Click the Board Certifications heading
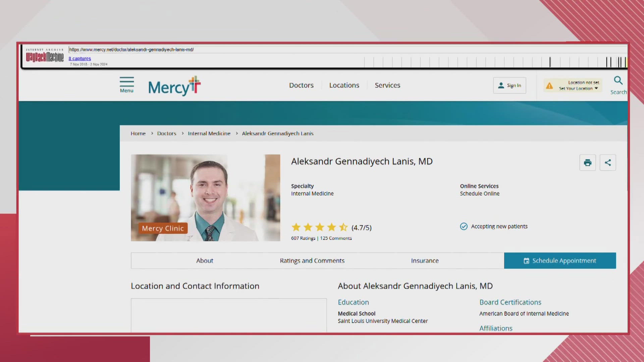Image resolution: width=644 pixels, height=362 pixels. pyautogui.click(x=510, y=302)
